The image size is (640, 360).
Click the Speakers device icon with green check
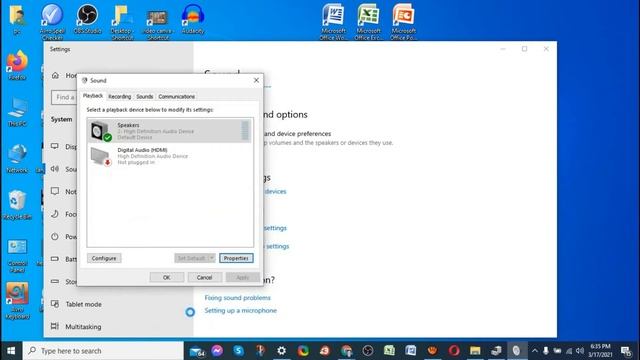(101, 131)
